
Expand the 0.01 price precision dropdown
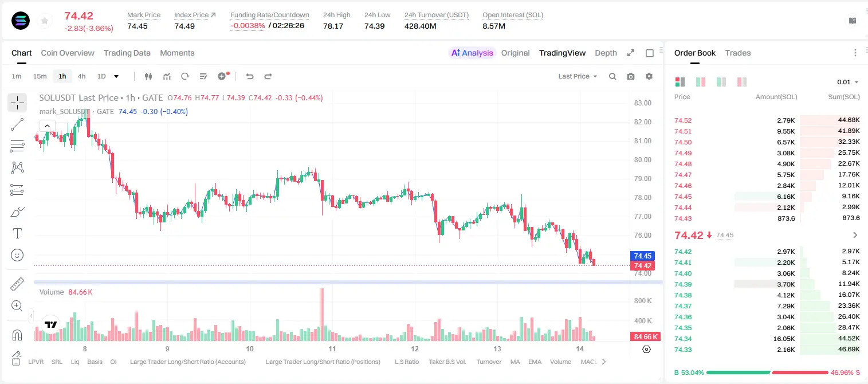[848, 82]
